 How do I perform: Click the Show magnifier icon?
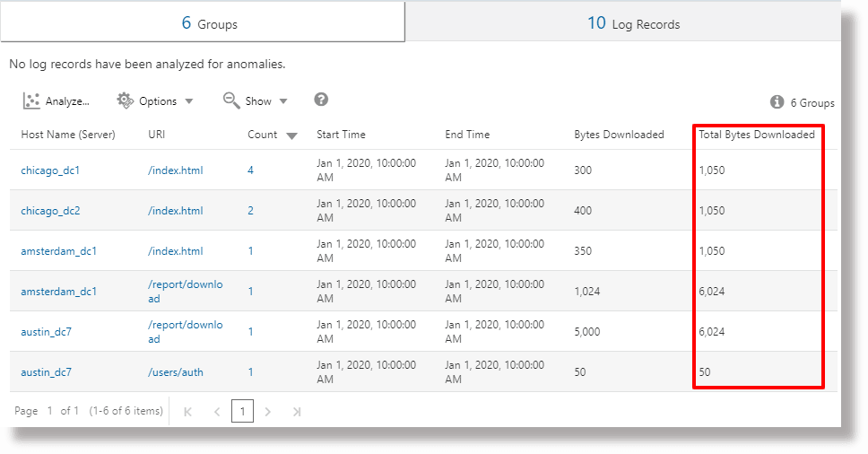pyautogui.click(x=231, y=100)
